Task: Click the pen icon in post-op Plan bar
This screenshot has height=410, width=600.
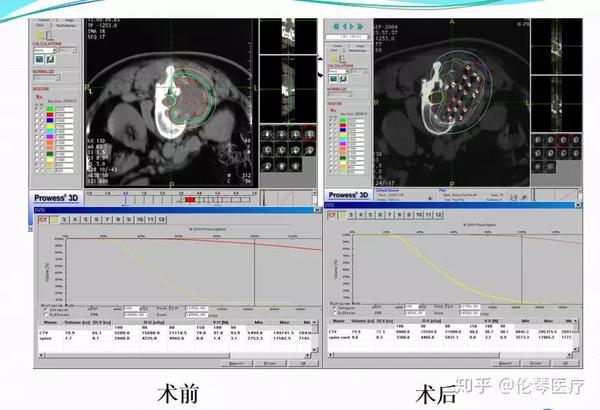Action: [524, 197]
